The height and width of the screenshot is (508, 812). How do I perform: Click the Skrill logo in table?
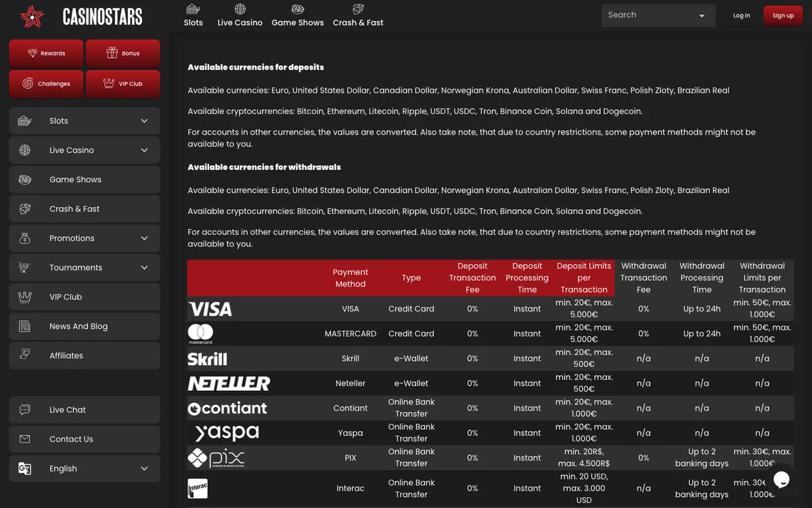[207, 359]
